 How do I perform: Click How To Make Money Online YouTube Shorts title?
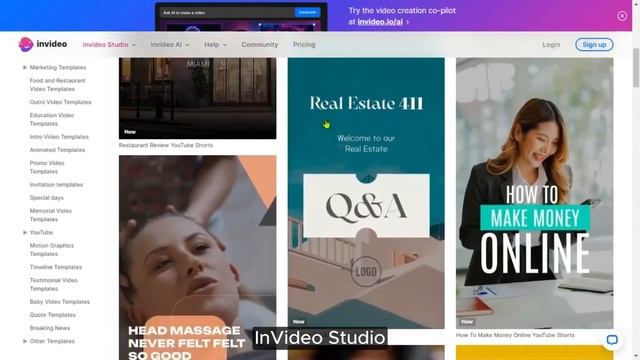coord(515,335)
